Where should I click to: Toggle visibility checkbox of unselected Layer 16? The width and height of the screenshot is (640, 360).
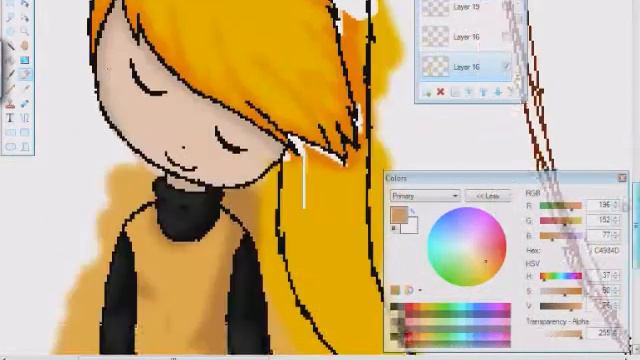point(507,37)
